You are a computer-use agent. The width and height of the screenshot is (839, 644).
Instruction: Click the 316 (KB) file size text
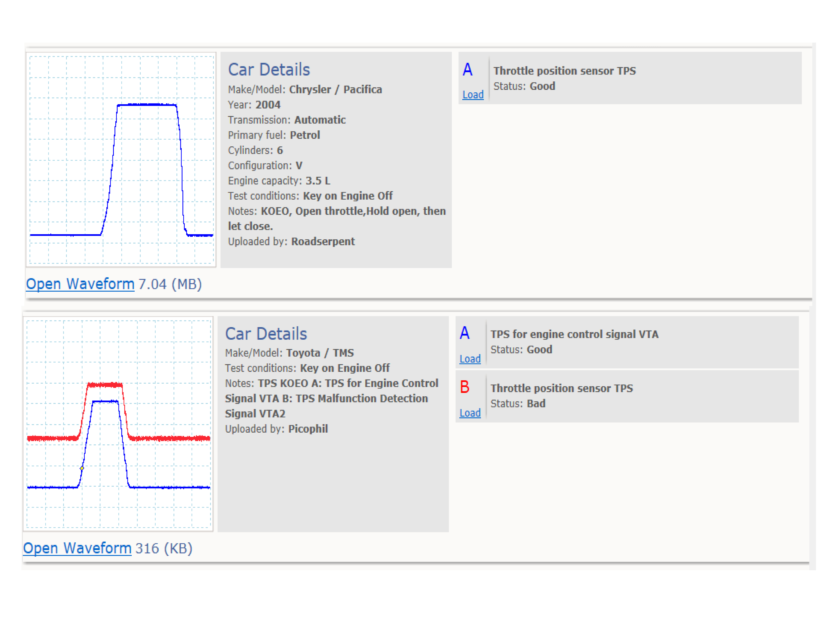[x=164, y=549]
